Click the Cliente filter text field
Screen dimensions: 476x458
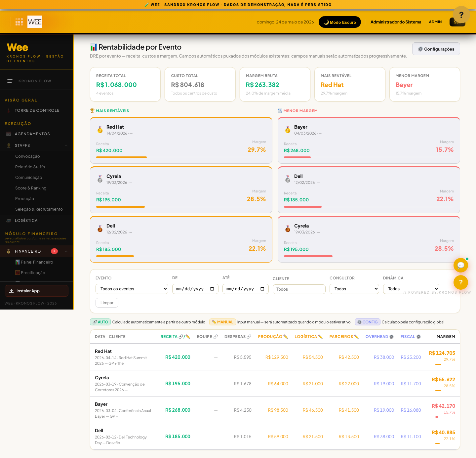299,289
